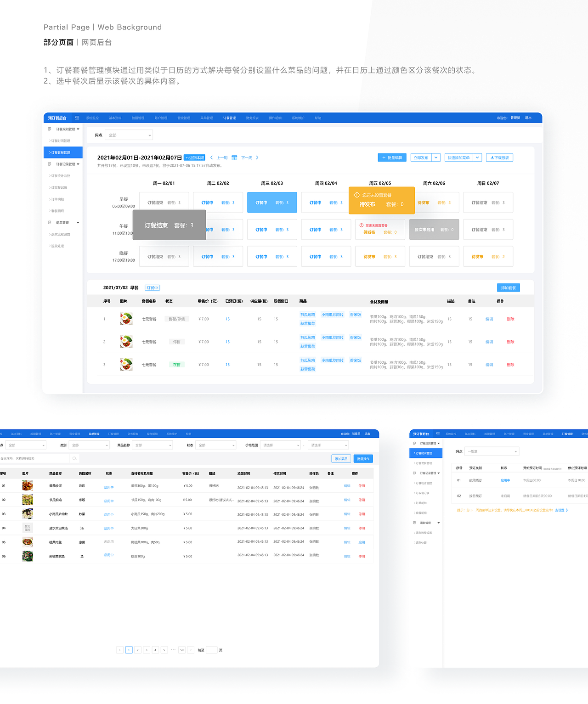Image resolution: width=588 pixels, height=704 pixels.
Task: Select the 系统监控 top menu in main window
Action: tap(92, 118)
